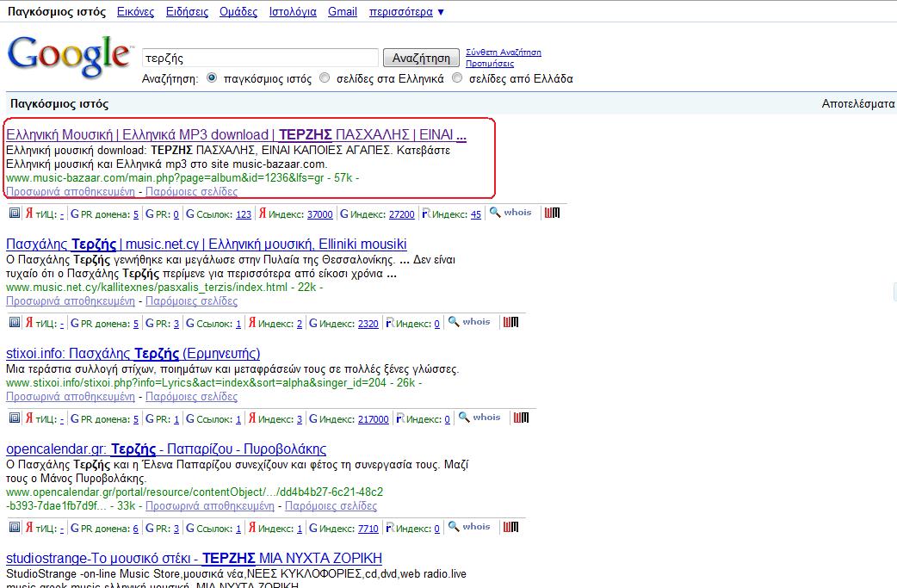The width and height of the screenshot is (897, 588).
Task: Click the Google G icon beside Индекс: 7710
Action: click(x=313, y=528)
